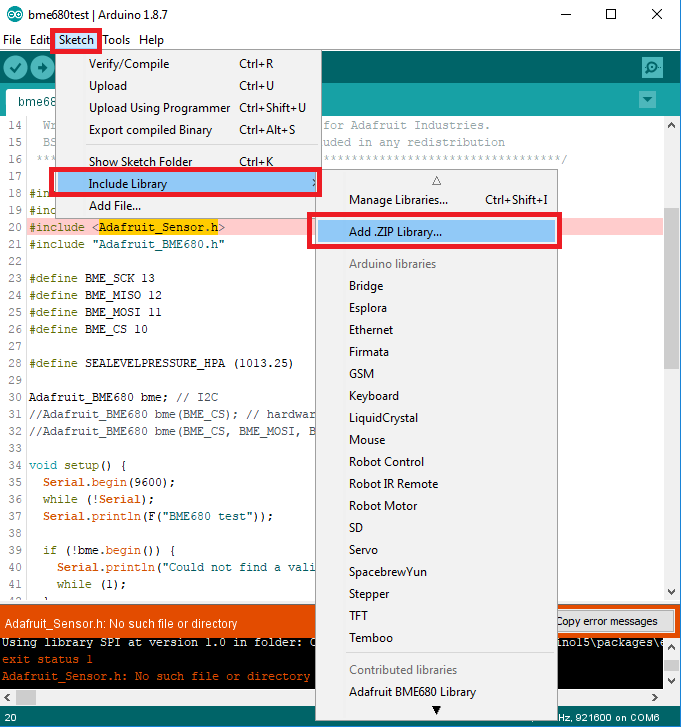Select Add .ZIP Library option

[x=395, y=231]
